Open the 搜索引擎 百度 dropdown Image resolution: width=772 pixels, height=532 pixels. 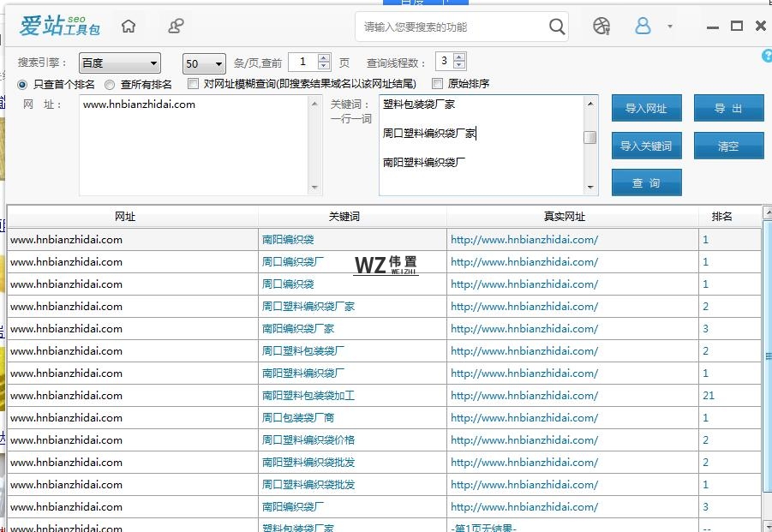[119, 63]
